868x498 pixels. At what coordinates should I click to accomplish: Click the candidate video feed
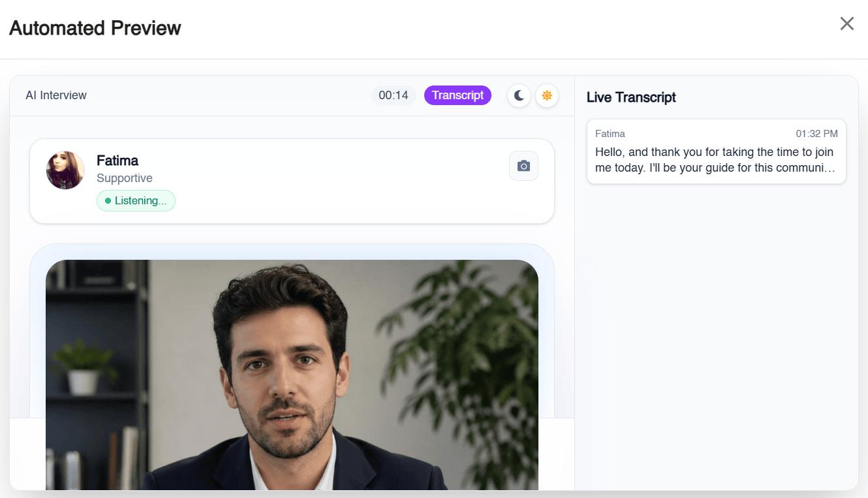click(292, 375)
